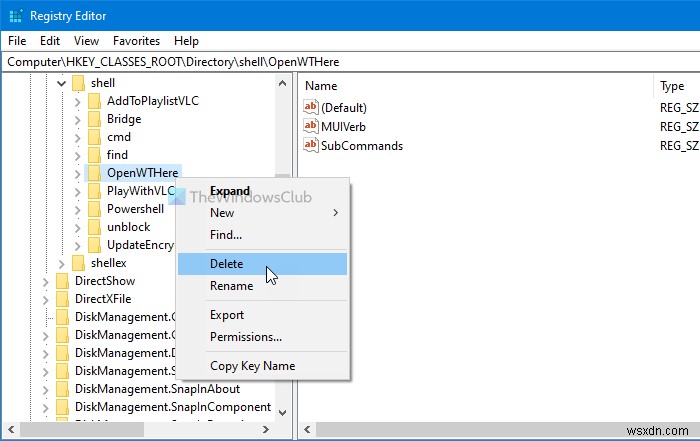Click the Bridge folder icon

pyautogui.click(x=94, y=119)
